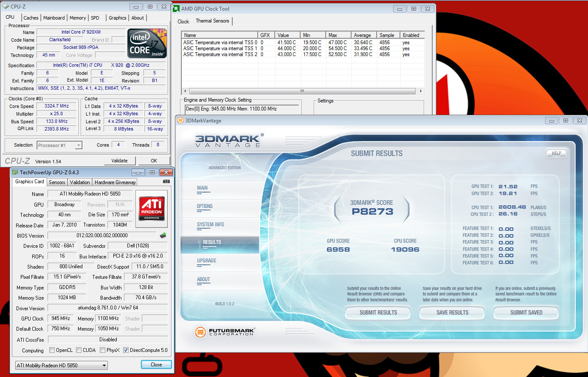Open OPTIONS in the 3DMark Vantage sidebar
The image size is (588, 377).
coord(205,206)
